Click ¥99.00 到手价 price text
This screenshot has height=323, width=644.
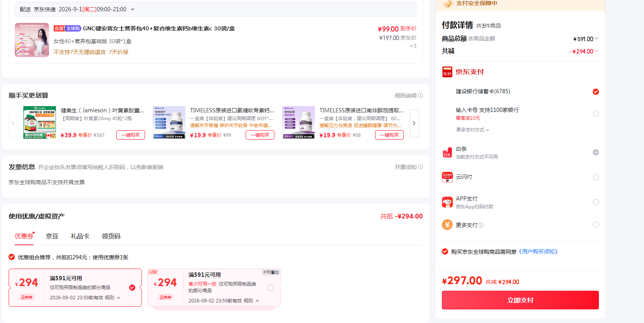[397, 29]
